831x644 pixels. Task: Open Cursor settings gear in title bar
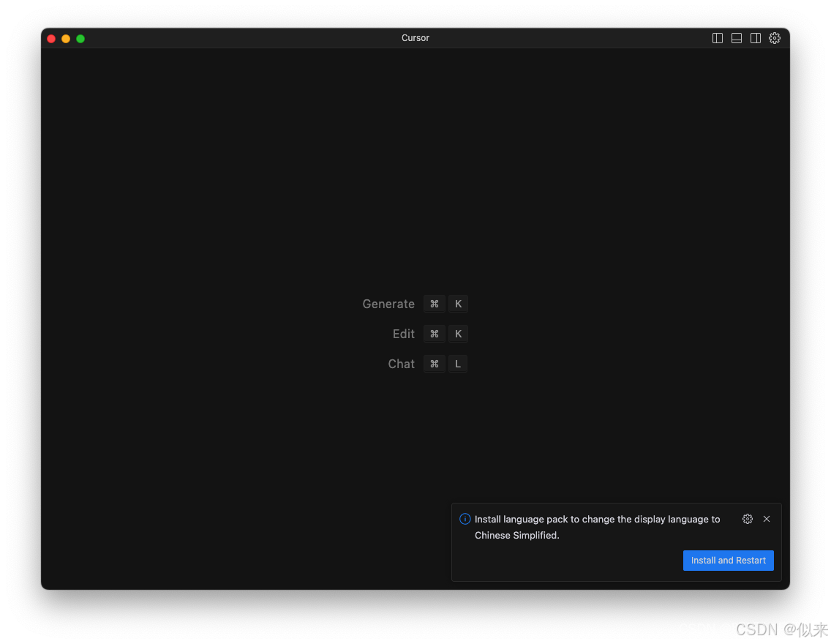[x=774, y=38]
